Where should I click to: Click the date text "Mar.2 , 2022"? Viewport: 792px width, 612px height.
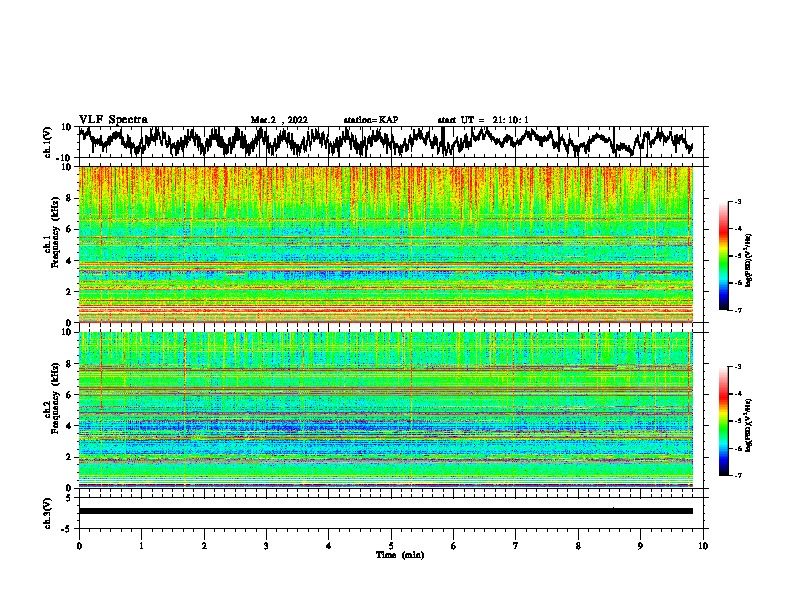click(279, 120)
